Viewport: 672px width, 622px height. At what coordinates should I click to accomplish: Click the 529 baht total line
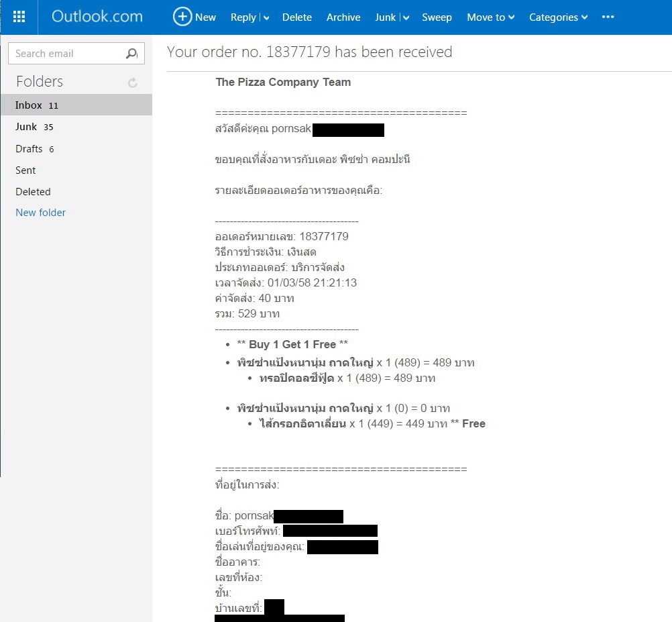click(247, 314)
